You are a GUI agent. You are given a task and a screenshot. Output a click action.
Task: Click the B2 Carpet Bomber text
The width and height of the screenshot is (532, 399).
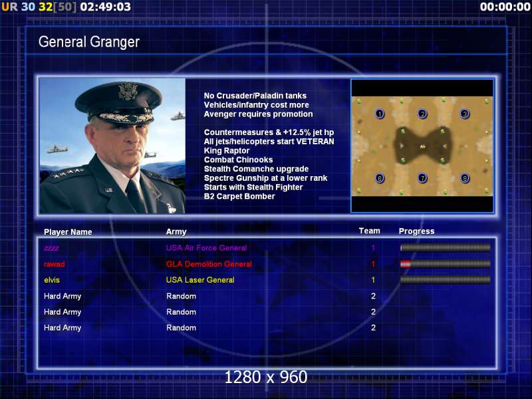click(239, 196)
